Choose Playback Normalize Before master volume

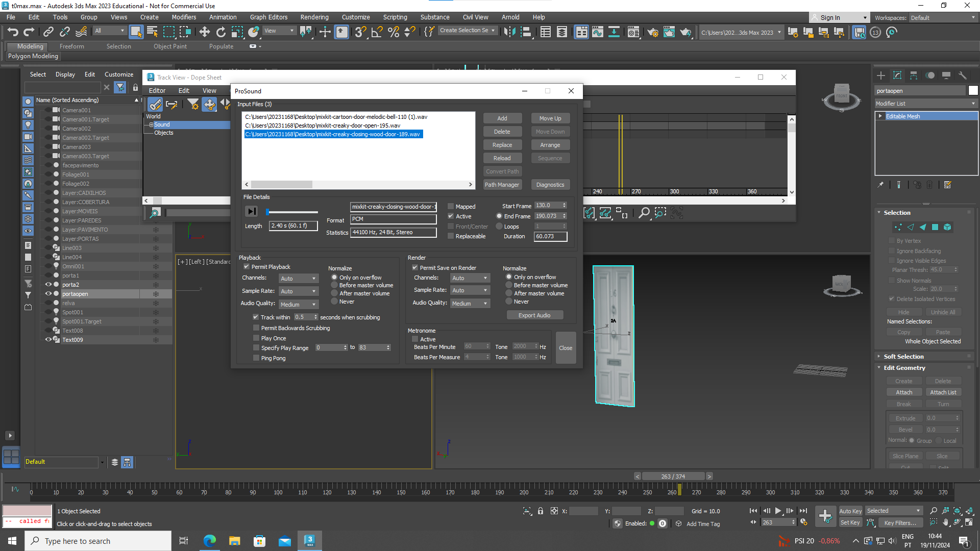(x=335, y=285)
